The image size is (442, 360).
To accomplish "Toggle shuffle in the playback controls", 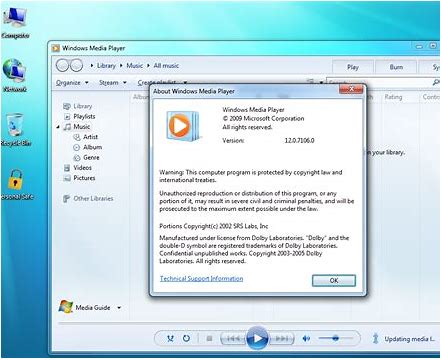I will click(170, 339).
